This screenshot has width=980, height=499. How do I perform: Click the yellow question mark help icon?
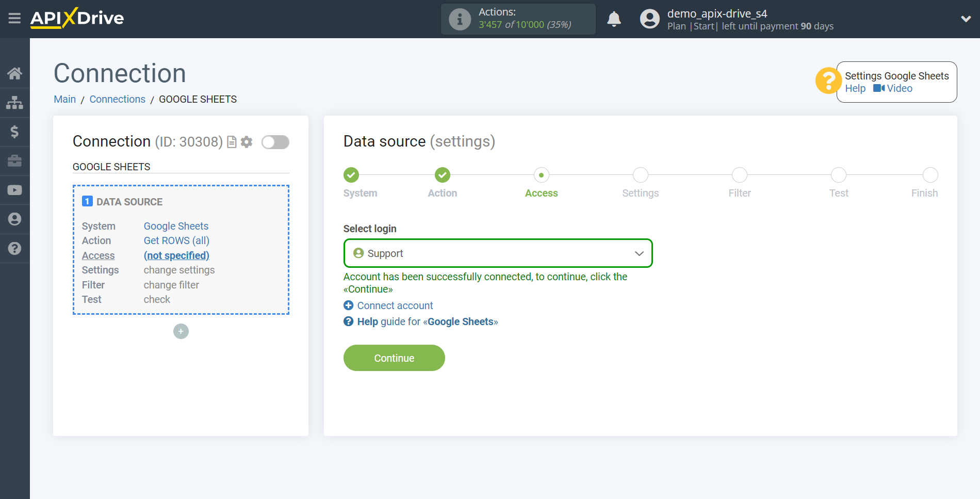point(828,81)
